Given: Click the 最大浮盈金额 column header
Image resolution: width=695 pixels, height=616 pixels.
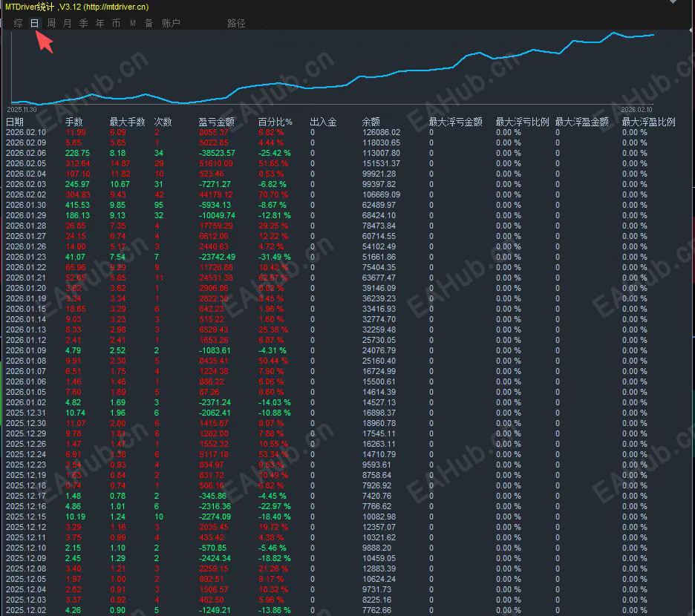Looking at the screenshot, I should 581,122.
